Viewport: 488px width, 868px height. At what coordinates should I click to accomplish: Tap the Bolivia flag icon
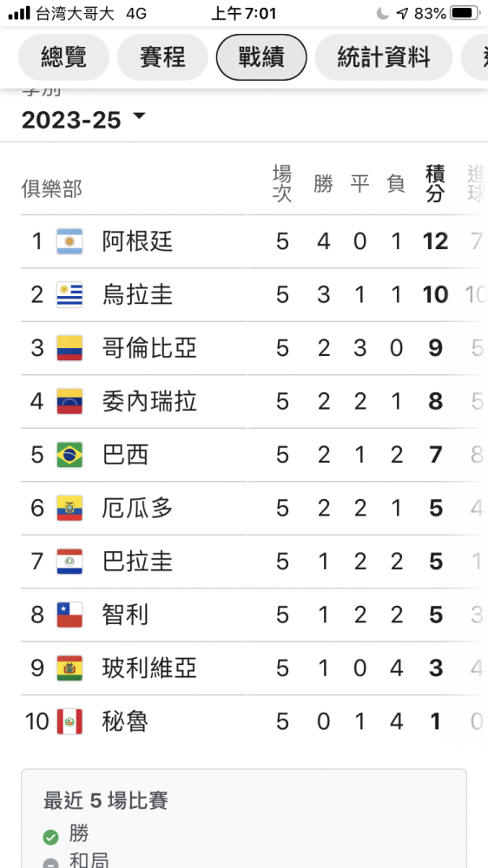(x=69, y=668)
